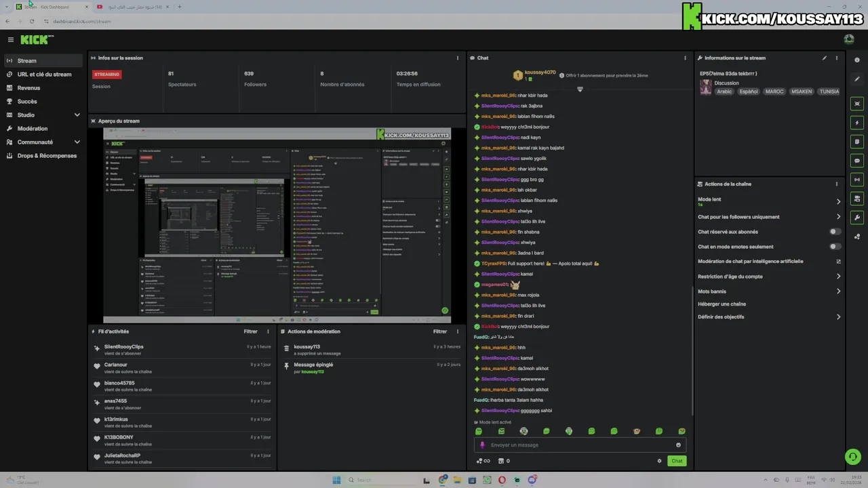The image size is (868, 488).
Task: Focus the Envoyer un message field
Action: pos(580,445)
